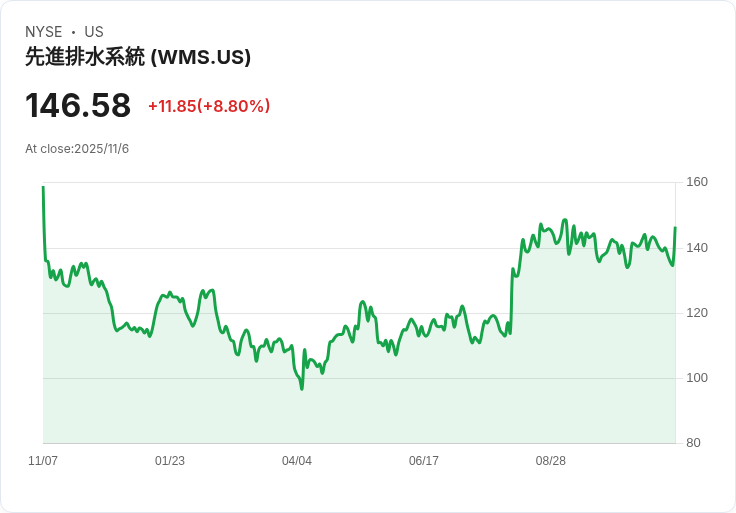Select the 08/28 date on x-axis
Viewport: 736px width, 513px height.
click(x=551, y=461)
